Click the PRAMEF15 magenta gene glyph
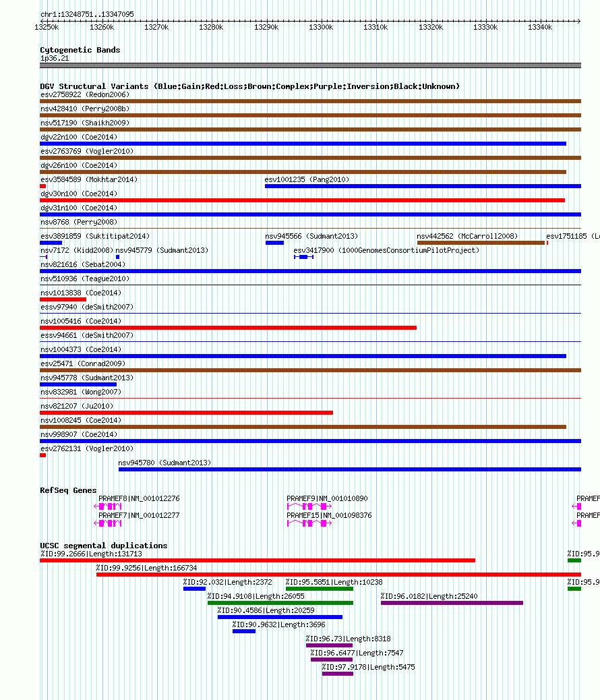 click(x=309, y=523)
